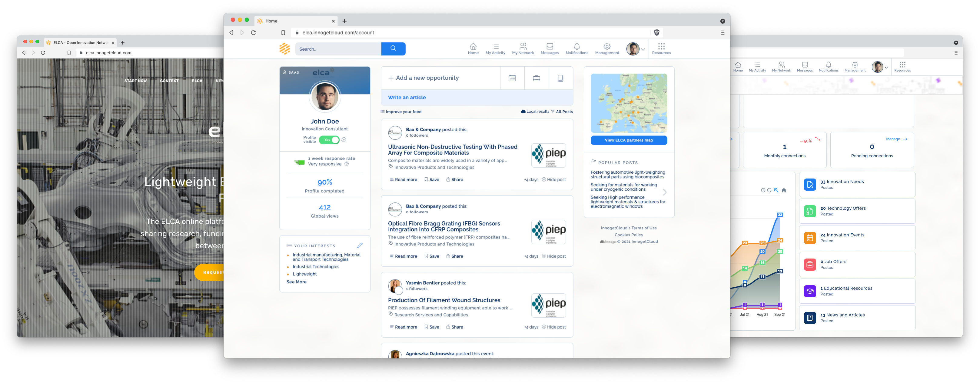Click the Technology Offers icon in right window
Screen dimensions: 980x384
pyautogui.click(x=809, y=211)
